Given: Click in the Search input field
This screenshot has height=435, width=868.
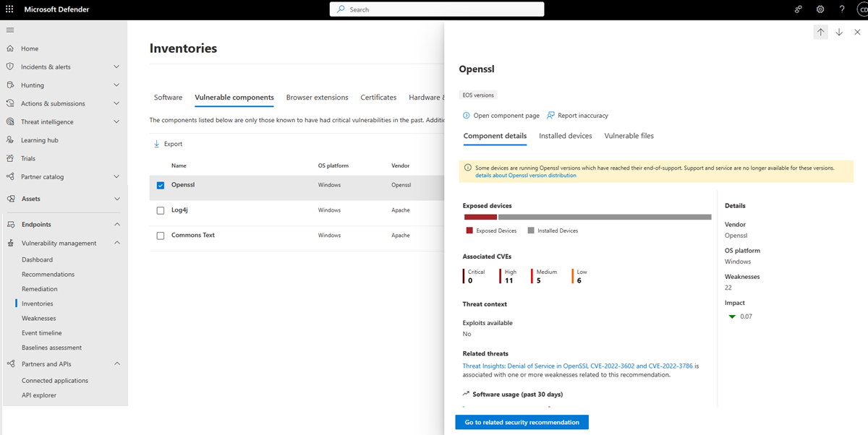Looking at the screenshot, I should click(x=437, y=9).
